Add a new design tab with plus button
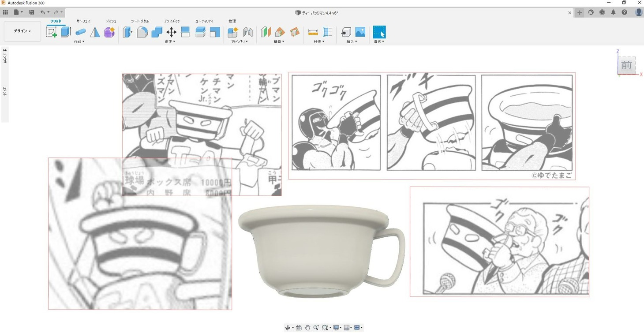This screenshot has width=644, height=333. pyautogui.click(x=580, y=13)
